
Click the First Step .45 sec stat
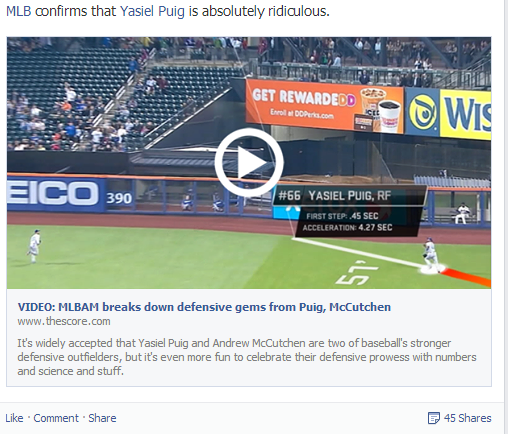[x=342, y=216]
